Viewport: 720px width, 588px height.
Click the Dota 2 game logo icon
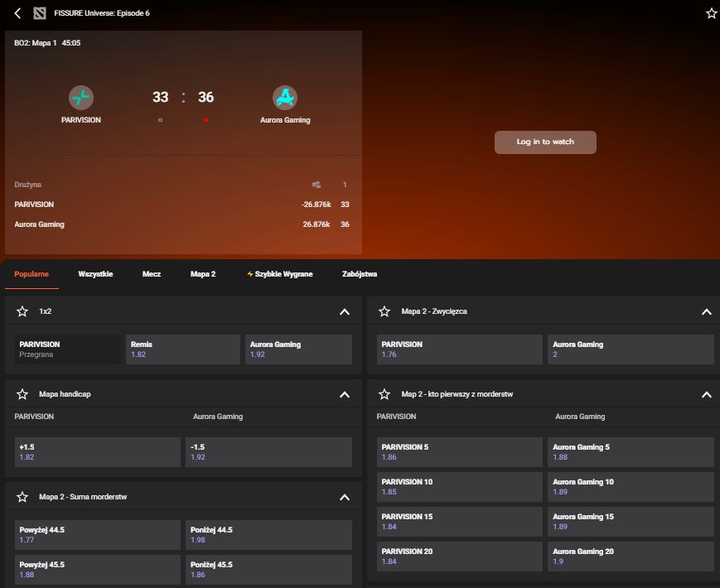pyautogui.click(x=40, y=13)
